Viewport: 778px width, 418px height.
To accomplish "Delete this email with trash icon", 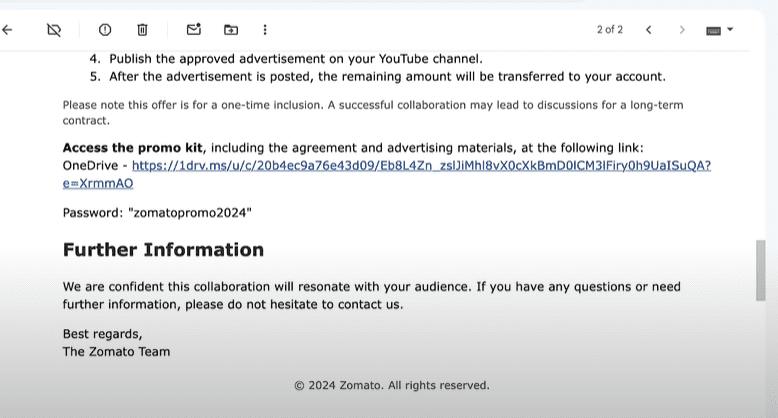I will pyautogui.click(x=142, y=30).
